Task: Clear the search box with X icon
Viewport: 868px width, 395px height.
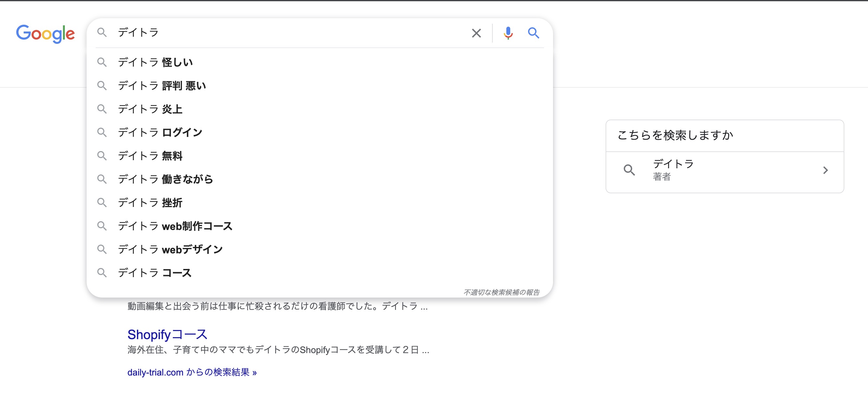Action: 476,33
